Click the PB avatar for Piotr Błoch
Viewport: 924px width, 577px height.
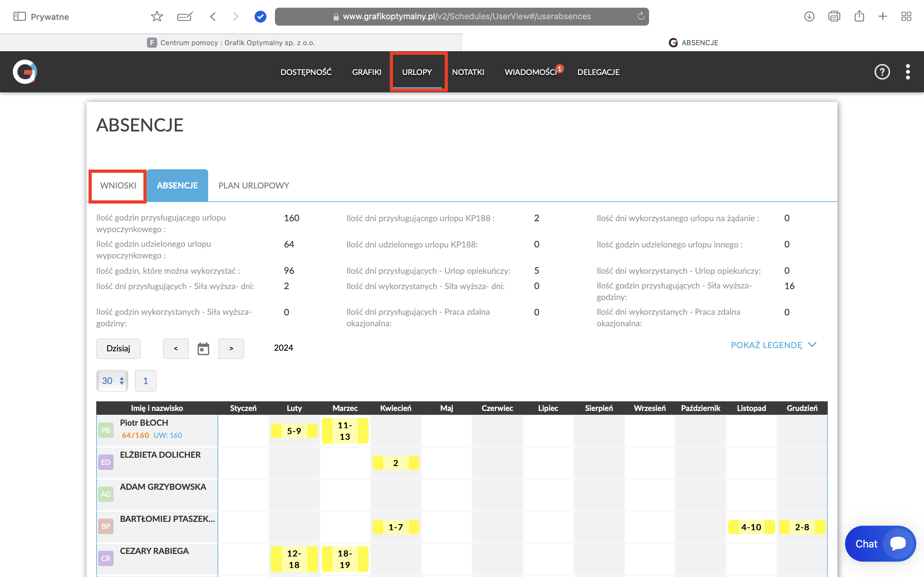pyautogui.click(x=106, y=430)
